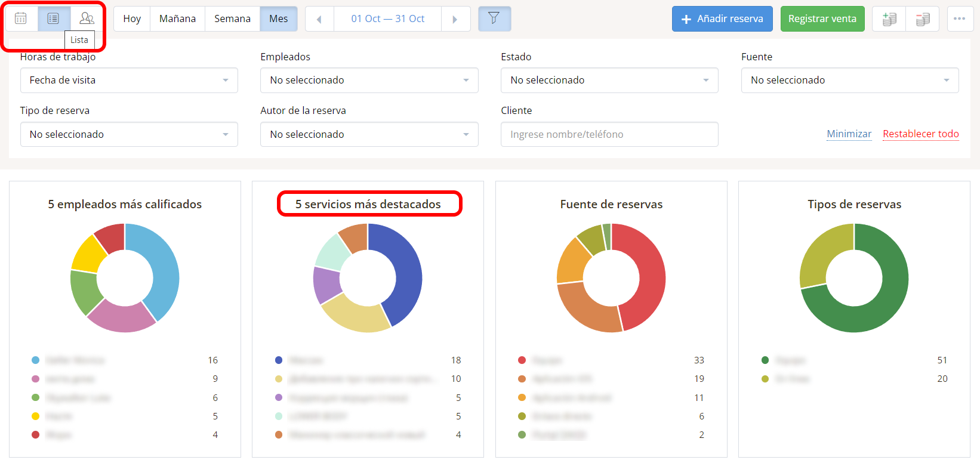This screenshot has height=466, width=980.
Task: Click the green legend dot with value 51
Action: point(765,360)
